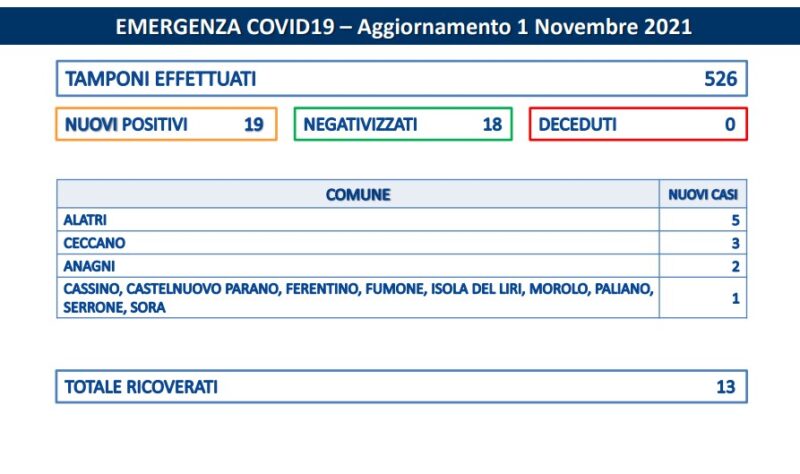Click the Negativizzati count 18
This screenshot has width=800, height=474.
coord(492,124)
